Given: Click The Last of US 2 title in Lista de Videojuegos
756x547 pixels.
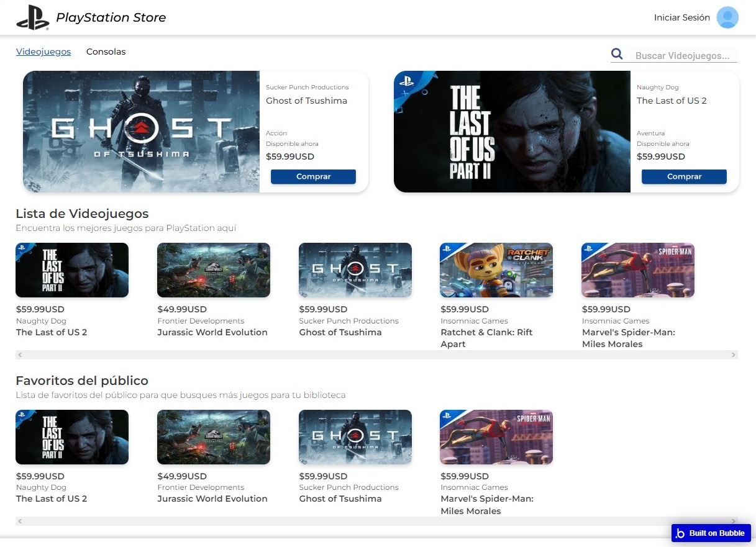Looking at the screenshot, I should point(52,332).
